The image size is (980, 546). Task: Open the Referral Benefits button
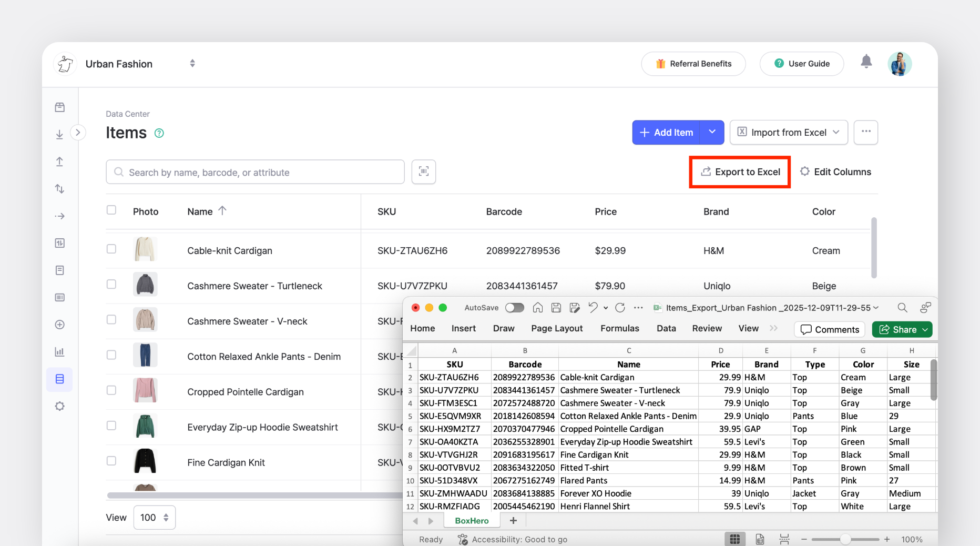(x=693, y=64)
